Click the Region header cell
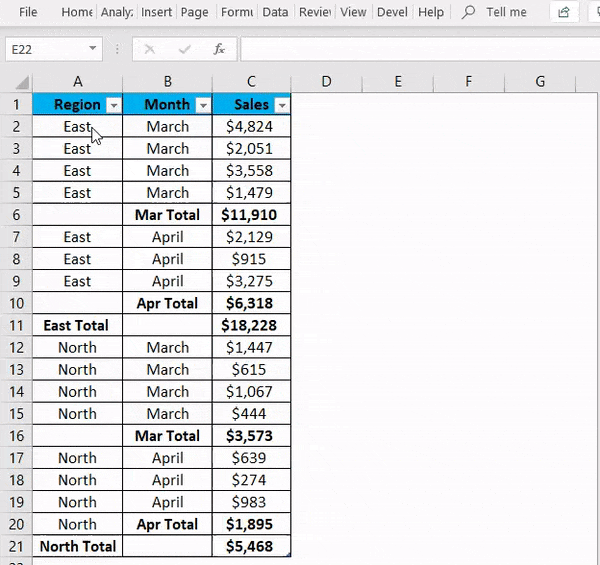Viewport: 600px width, 565px height. 78,104
